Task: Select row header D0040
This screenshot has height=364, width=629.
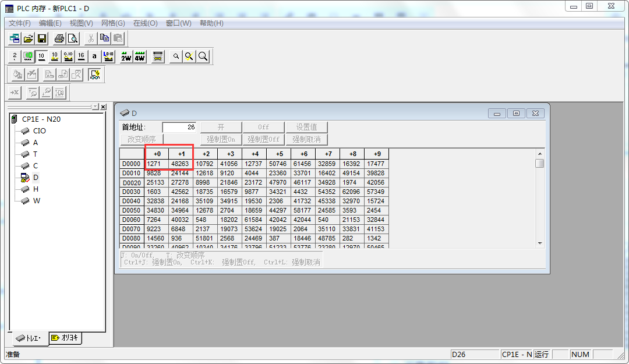Action: click(x=132, y=201)
